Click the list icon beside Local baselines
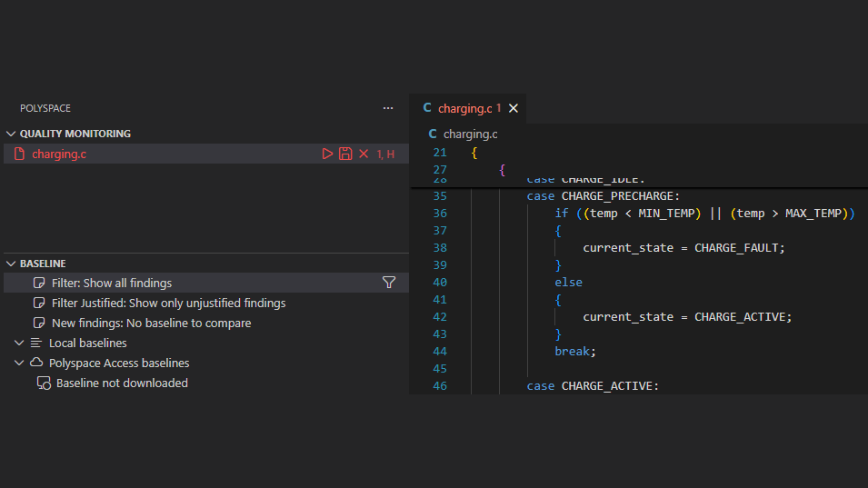 36,343
